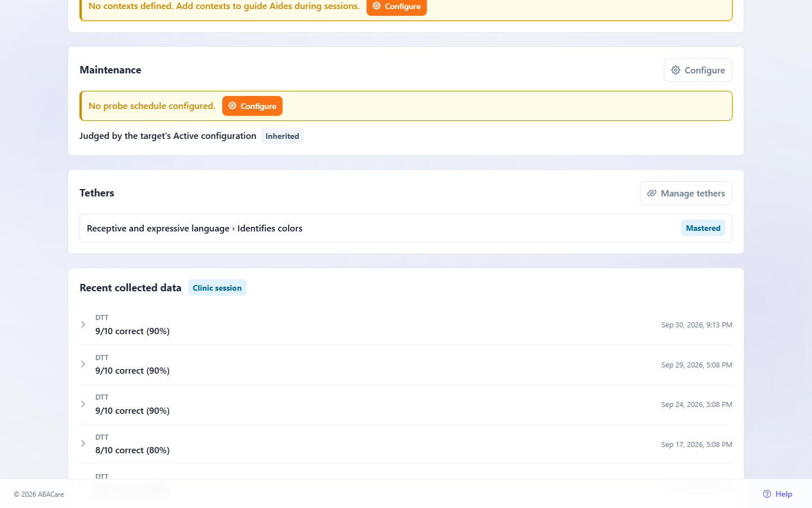This screenshot has width=812, height=508.
Task: Click the 'No probe schedule configured.' message
Action: (152, 106)
